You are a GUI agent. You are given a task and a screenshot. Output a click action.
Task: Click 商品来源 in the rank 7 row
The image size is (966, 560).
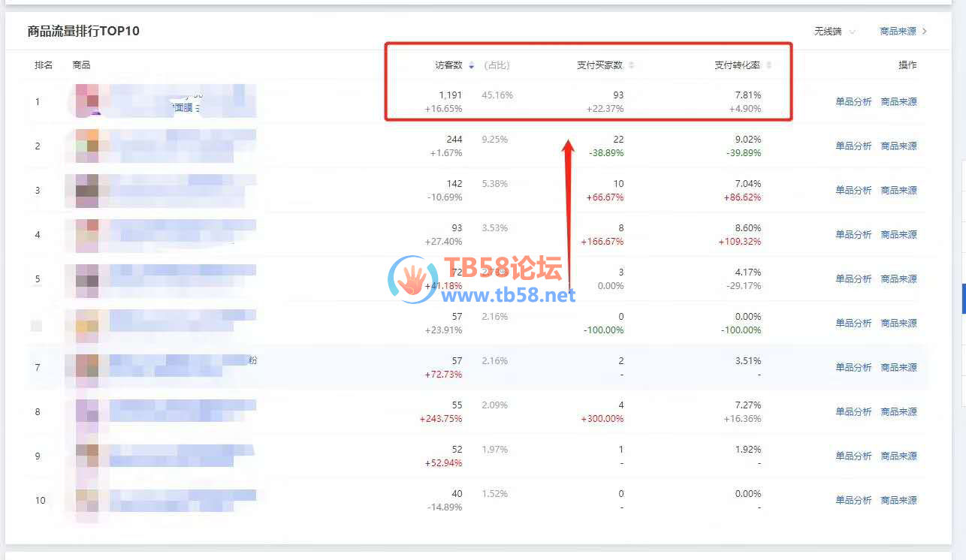(x=898, y=368)
